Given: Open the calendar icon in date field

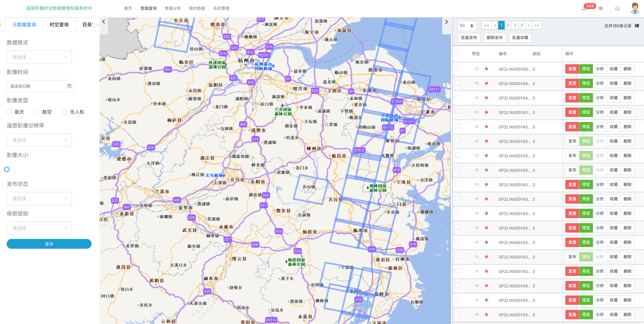Looking at the screenshot, I should pyautogui.click(x=69, y=86).
